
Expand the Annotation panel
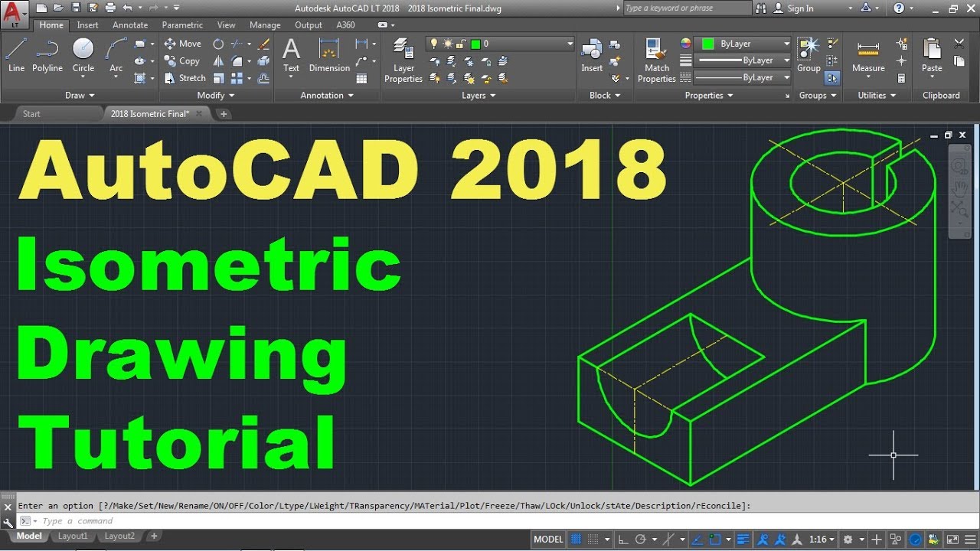(x=327, y=96)
